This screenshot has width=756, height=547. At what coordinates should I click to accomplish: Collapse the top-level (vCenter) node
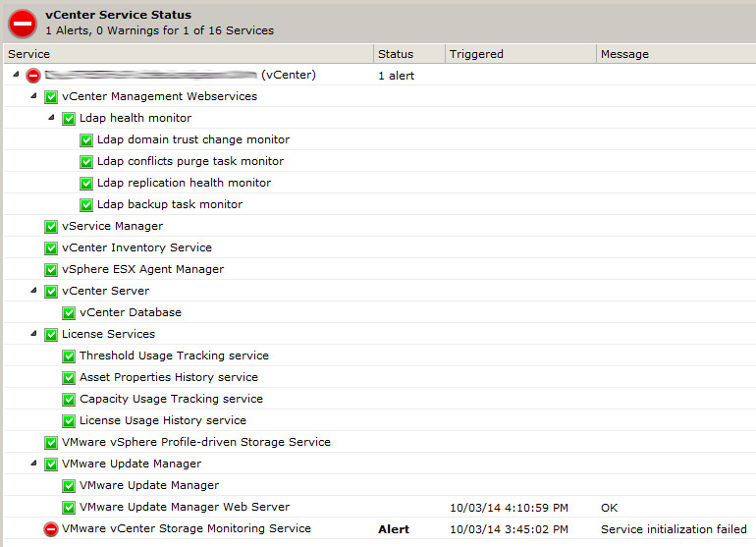[16, 75]
